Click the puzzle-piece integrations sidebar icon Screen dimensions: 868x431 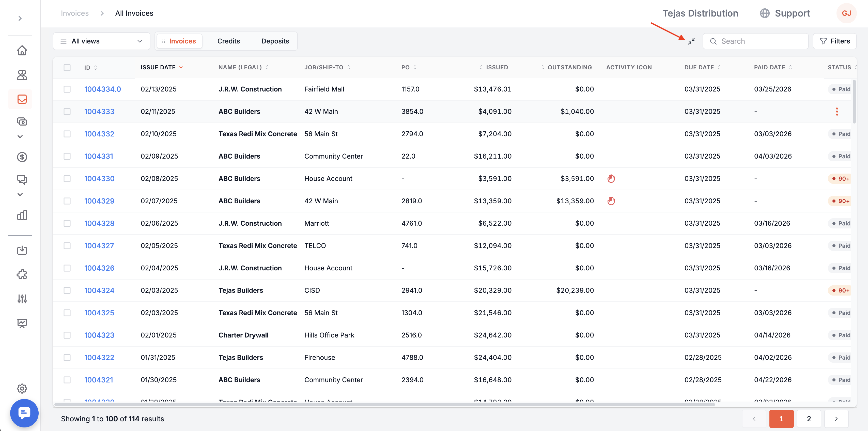tap(22, 274)
